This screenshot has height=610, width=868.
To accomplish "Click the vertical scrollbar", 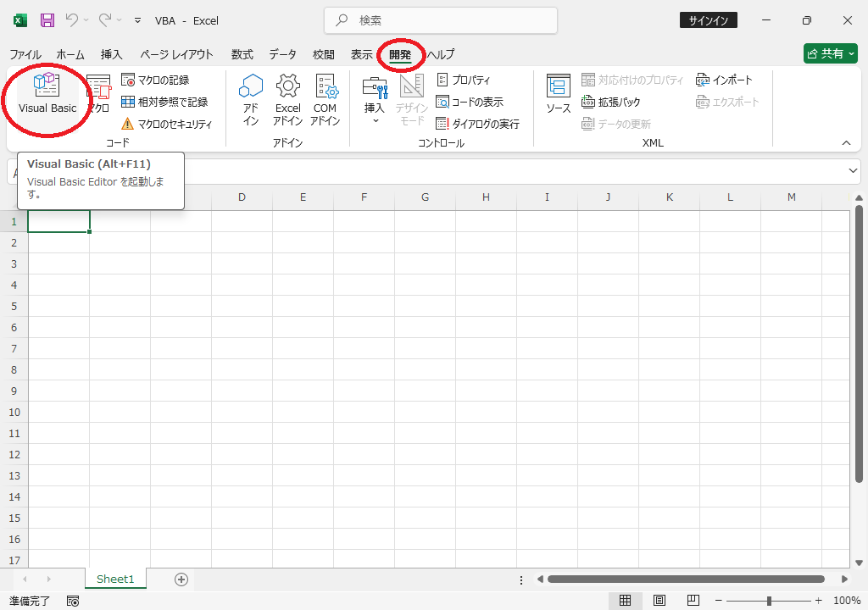I will 859,343.
